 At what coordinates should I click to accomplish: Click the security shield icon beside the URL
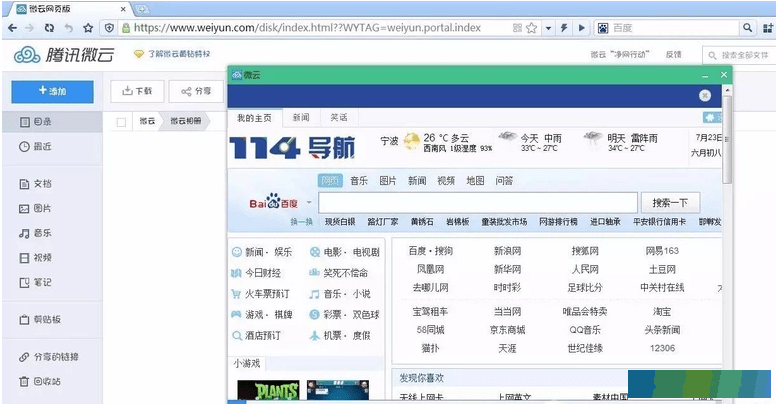pos(110,28)
